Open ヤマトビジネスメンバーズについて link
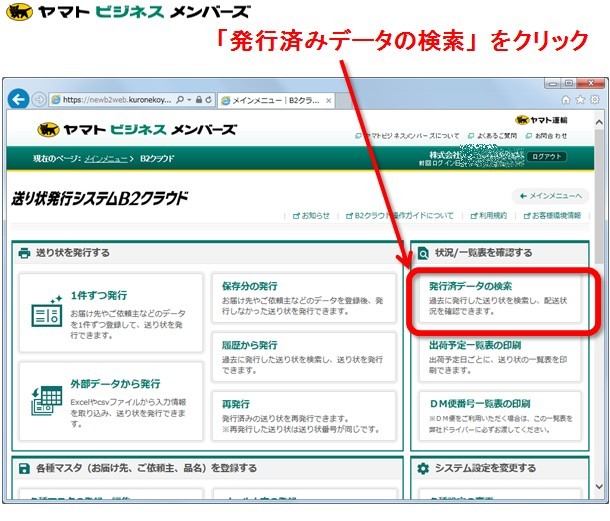 tap(407, 136)
